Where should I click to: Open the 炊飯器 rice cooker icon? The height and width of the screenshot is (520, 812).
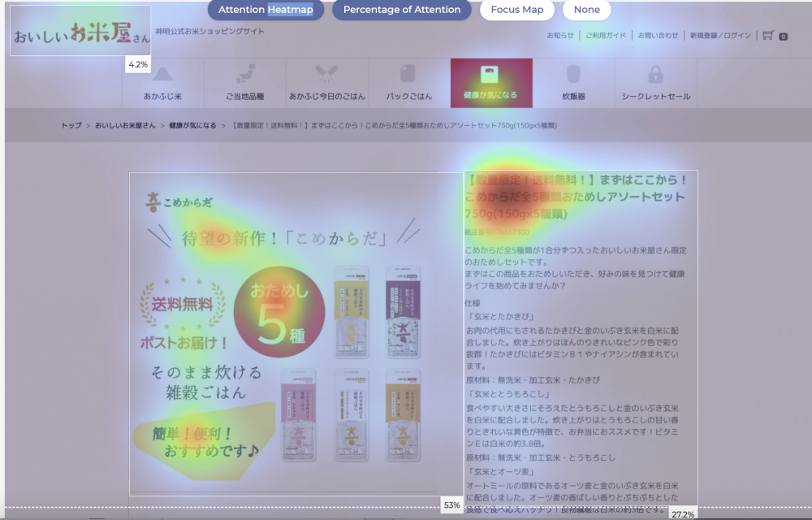(x=573, y=75)
